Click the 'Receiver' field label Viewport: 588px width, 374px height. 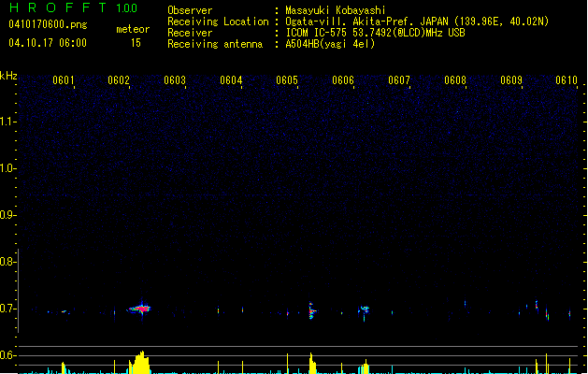coord(190,33)
